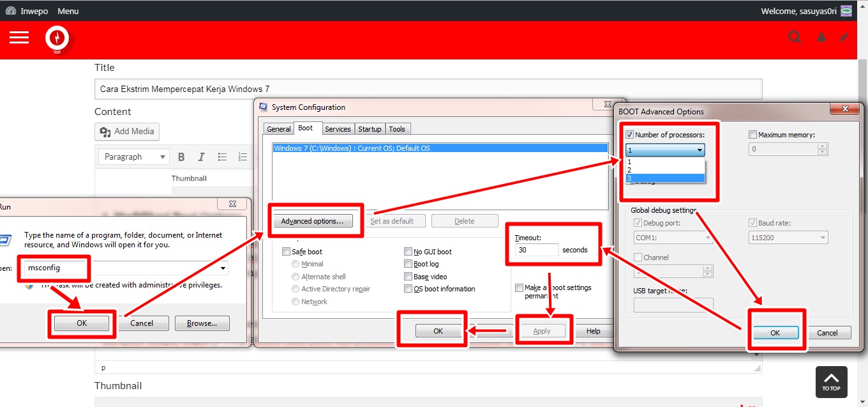Viewport: 868px width, 407px height.
Task: Click the System Configuration title bar icon
Action: 263,107
